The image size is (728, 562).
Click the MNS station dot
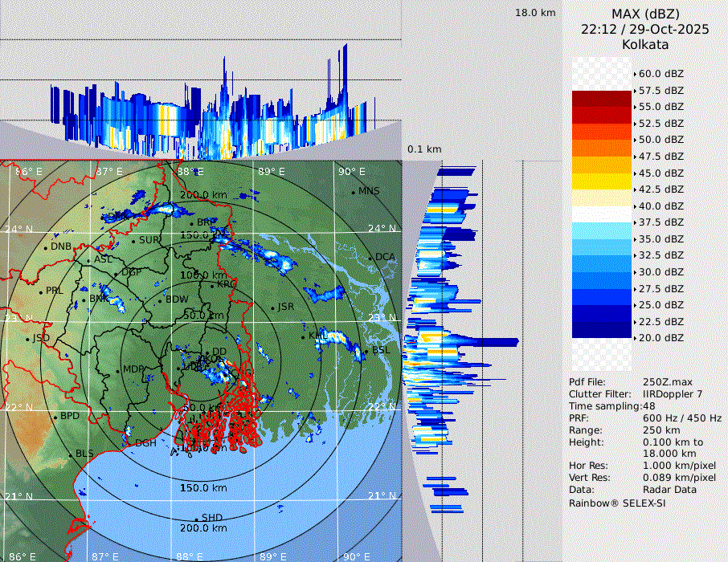click(354, 192)
